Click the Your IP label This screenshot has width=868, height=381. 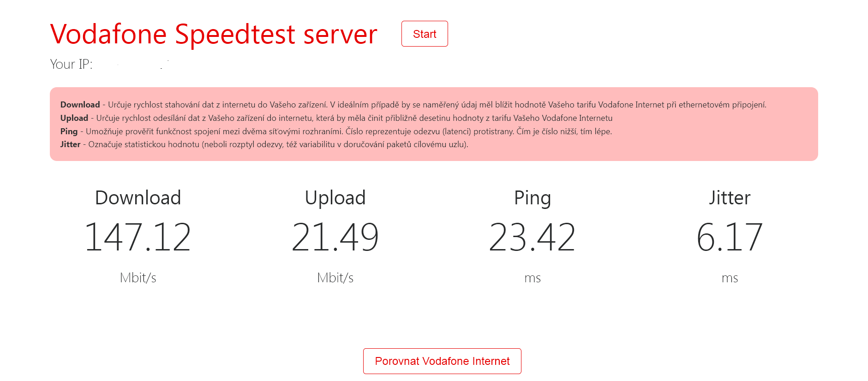point(71,64)
